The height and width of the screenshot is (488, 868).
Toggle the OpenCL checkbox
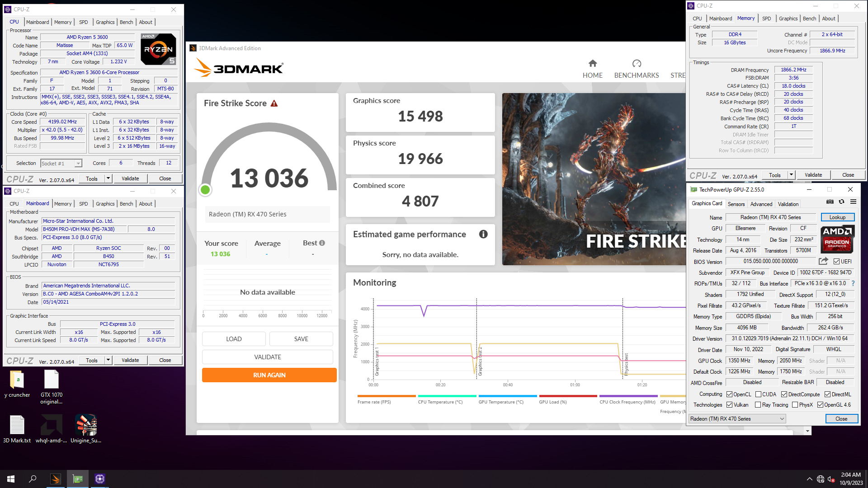click(729, 394)
